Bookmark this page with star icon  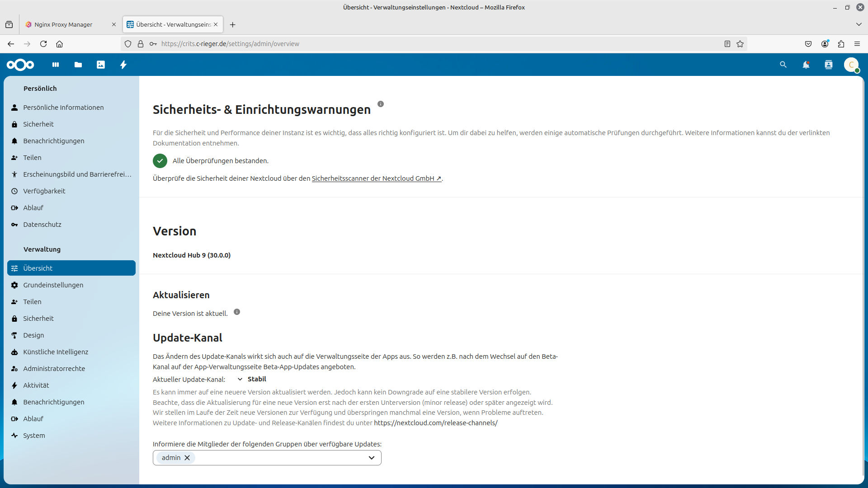[x=740, y=44]
